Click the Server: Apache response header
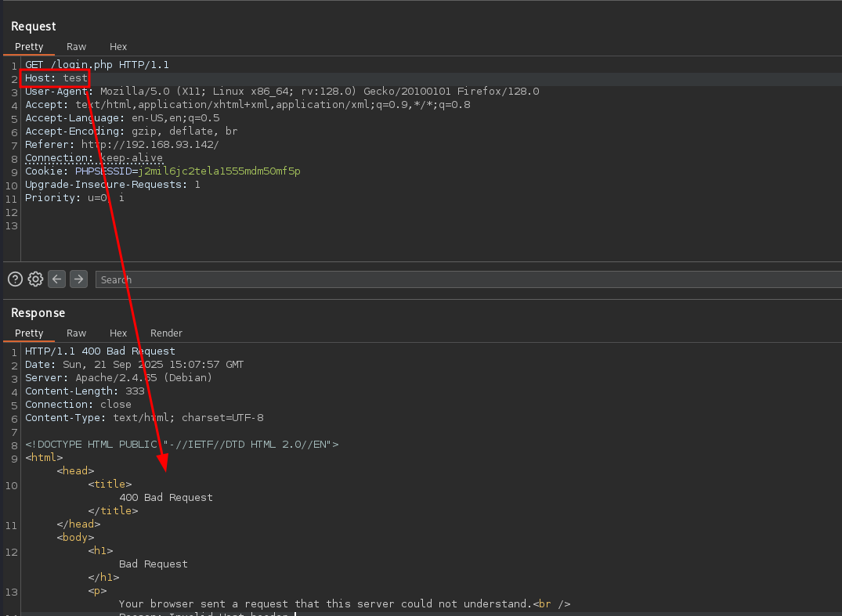 tap(118, 378)
